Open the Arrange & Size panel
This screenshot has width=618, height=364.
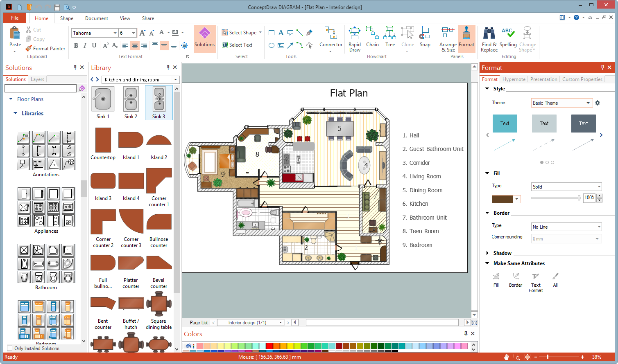448,39
